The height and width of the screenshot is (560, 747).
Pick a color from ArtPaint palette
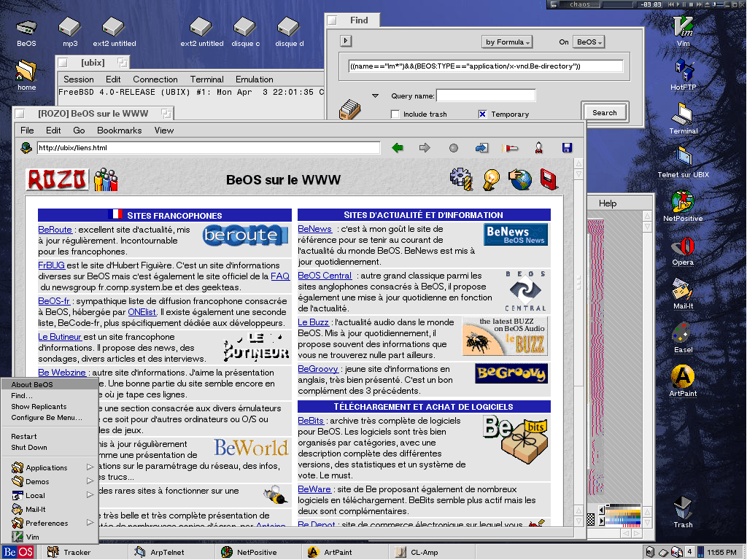(623, 514)
